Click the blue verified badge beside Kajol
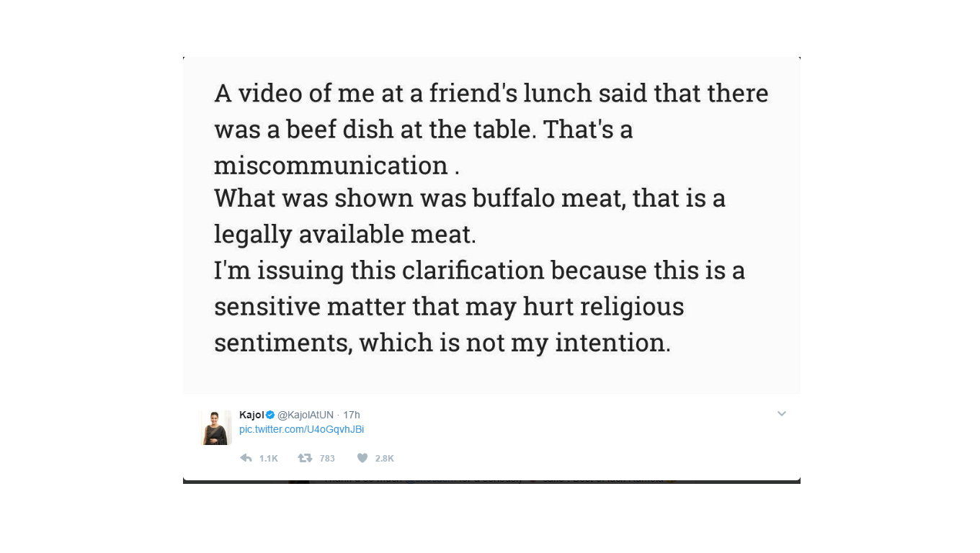 (x=270, y=415)
